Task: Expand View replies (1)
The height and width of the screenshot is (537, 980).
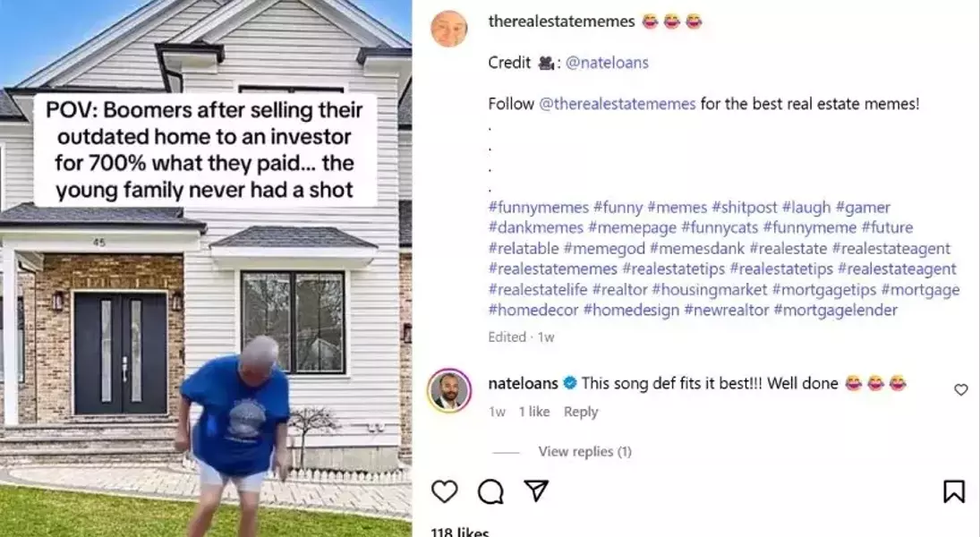Action: (585, 451)
